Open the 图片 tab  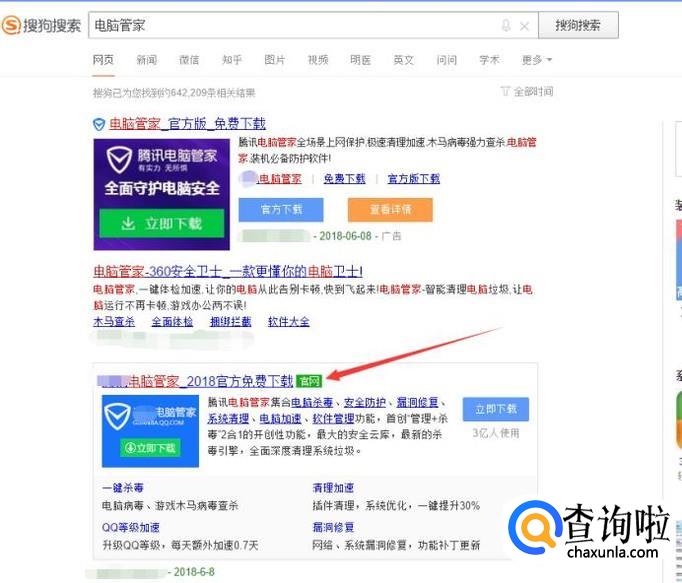275,60
